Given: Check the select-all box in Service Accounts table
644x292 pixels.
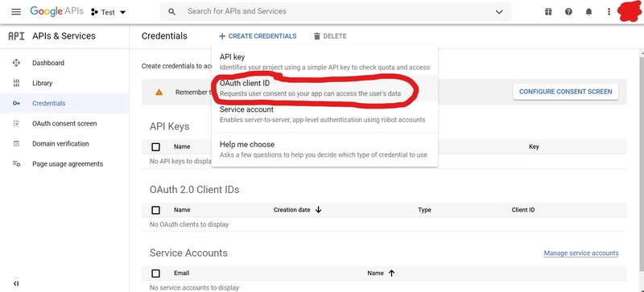Looking at the screenshot, I should pyautogui.click(x=155, y=273).
